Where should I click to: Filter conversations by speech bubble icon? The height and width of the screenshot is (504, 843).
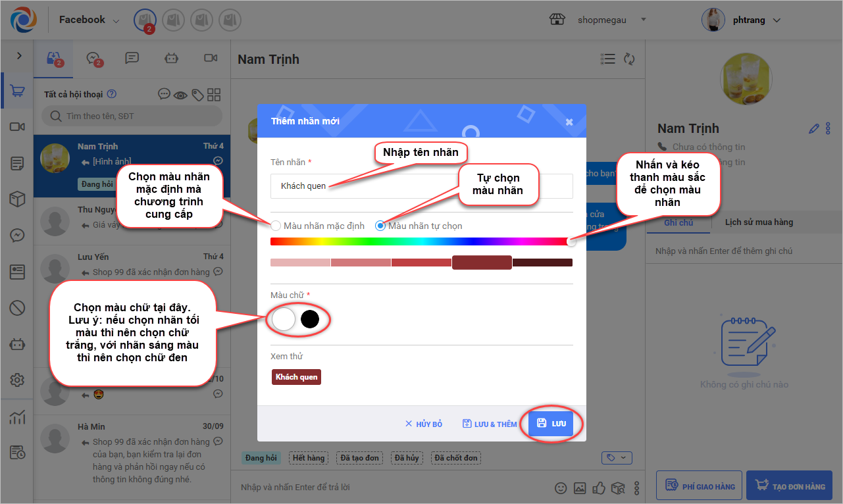point(165,94)
